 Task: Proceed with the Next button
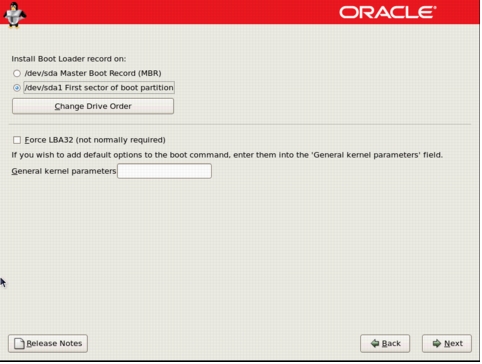click(447, 344)
